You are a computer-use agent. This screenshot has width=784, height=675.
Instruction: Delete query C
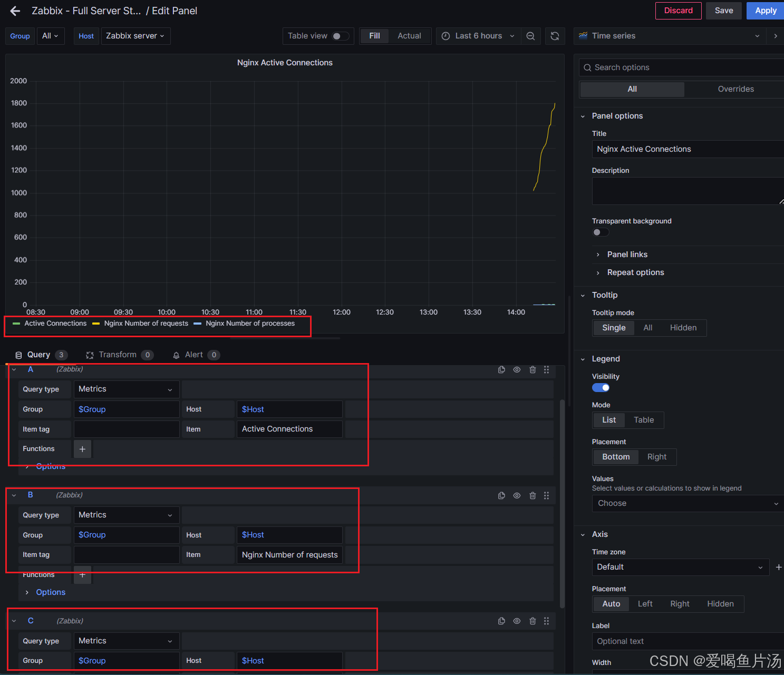(x=533, y=621)
